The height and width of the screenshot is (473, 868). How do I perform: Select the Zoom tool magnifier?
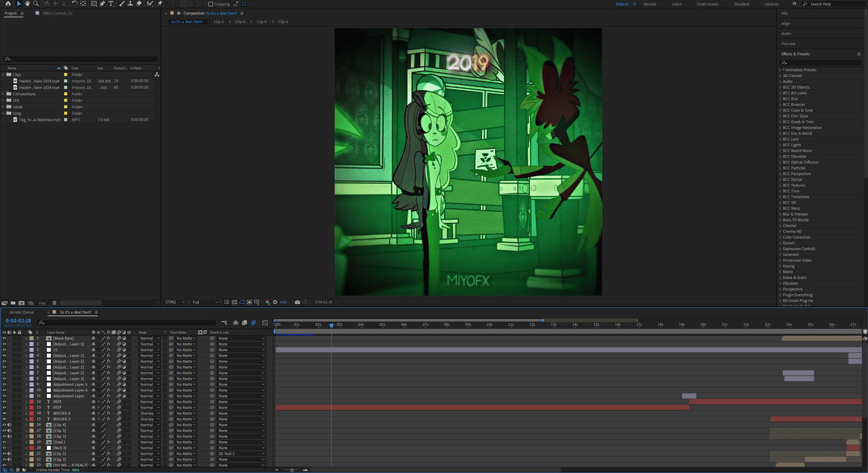pyautogui.click(x=36, y=4)
